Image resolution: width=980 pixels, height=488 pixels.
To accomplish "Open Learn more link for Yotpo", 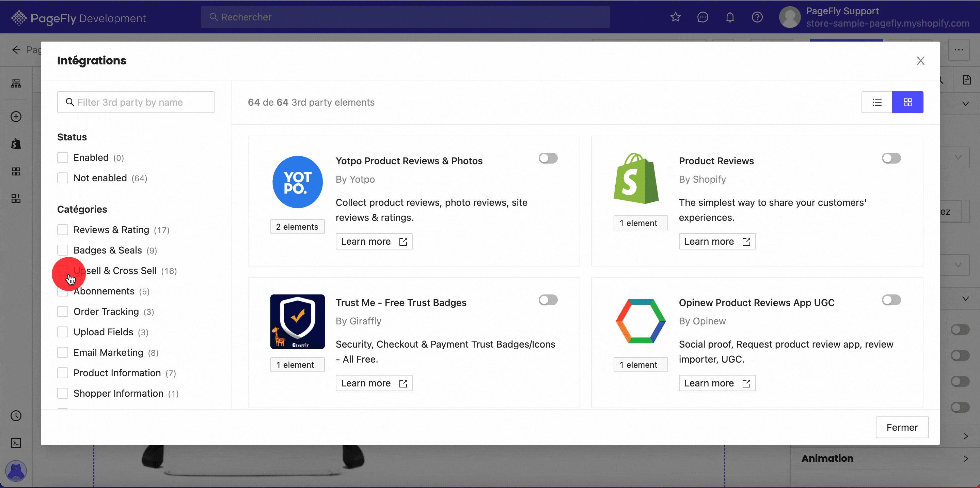I will [x=374, y=241].
